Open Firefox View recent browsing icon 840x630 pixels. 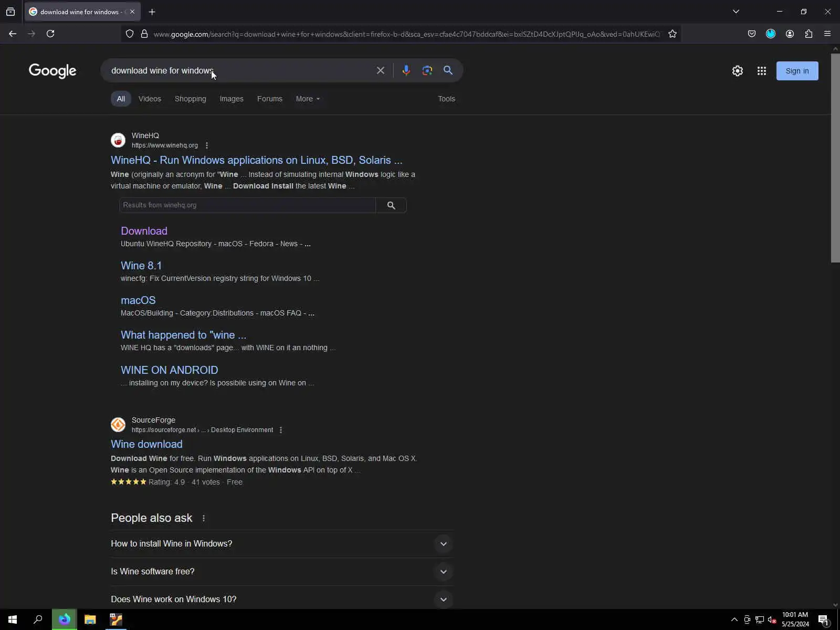pyautogui.click(x=10, y=12)
